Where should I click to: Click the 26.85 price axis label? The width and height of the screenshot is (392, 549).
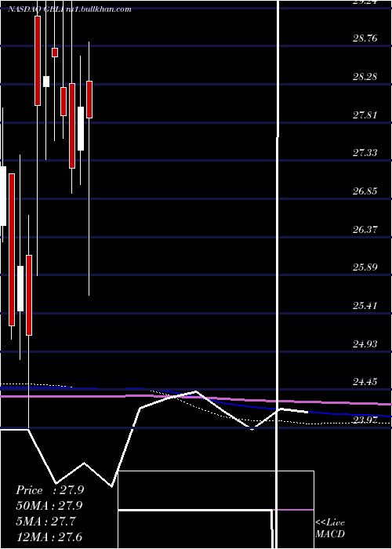[365, 191]
